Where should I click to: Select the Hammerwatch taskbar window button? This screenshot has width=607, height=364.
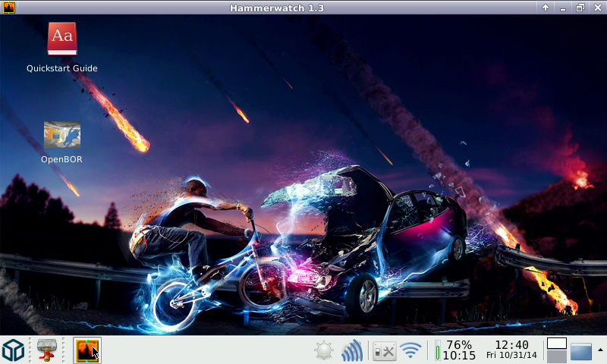pos(87,350)
